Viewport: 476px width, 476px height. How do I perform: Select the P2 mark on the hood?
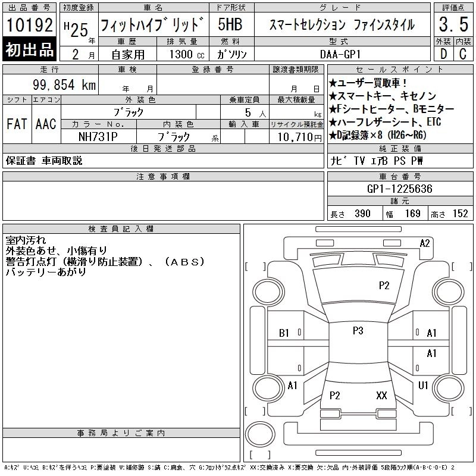tap(384, 286)
